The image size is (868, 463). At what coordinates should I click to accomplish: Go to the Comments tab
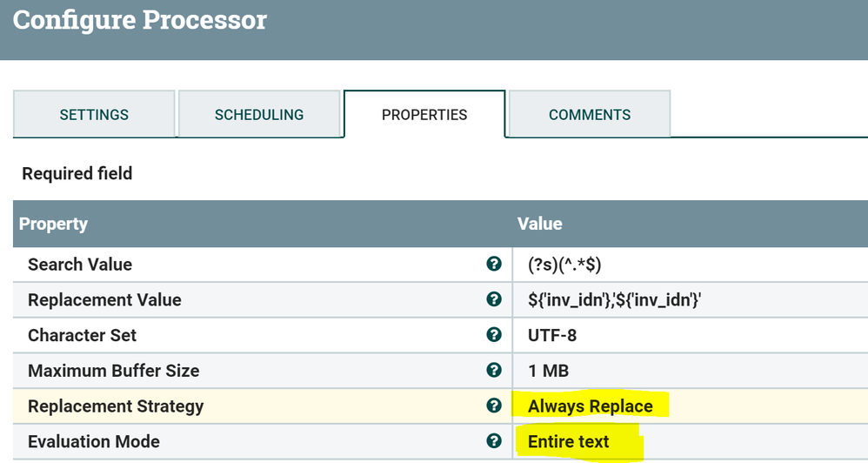[x=590, y=115]
